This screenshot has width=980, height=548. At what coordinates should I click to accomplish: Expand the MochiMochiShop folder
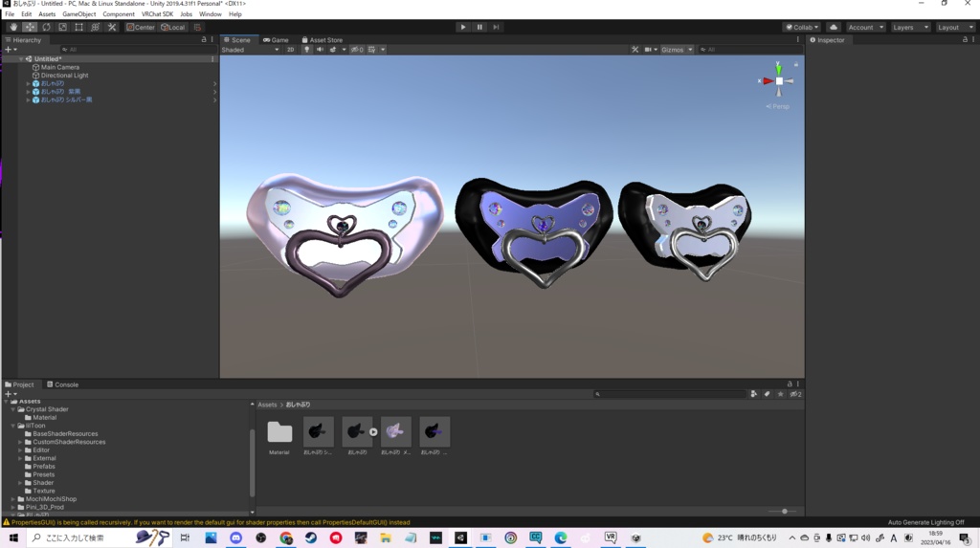[x=13, y=498]
